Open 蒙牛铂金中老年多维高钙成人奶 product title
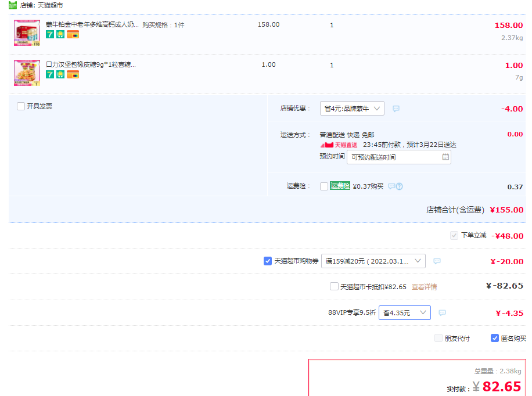This screenshot has height=396, width=532. click(92, 25)
